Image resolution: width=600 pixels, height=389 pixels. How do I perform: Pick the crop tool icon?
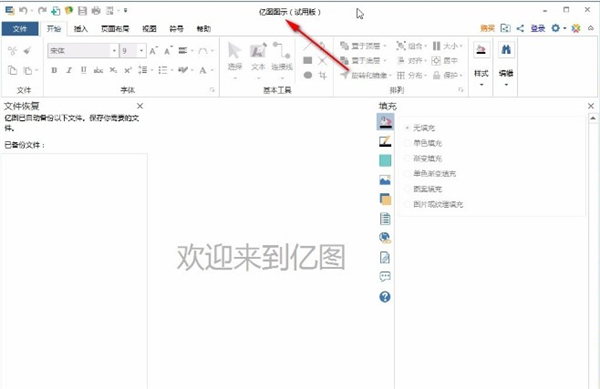(323, 75)
